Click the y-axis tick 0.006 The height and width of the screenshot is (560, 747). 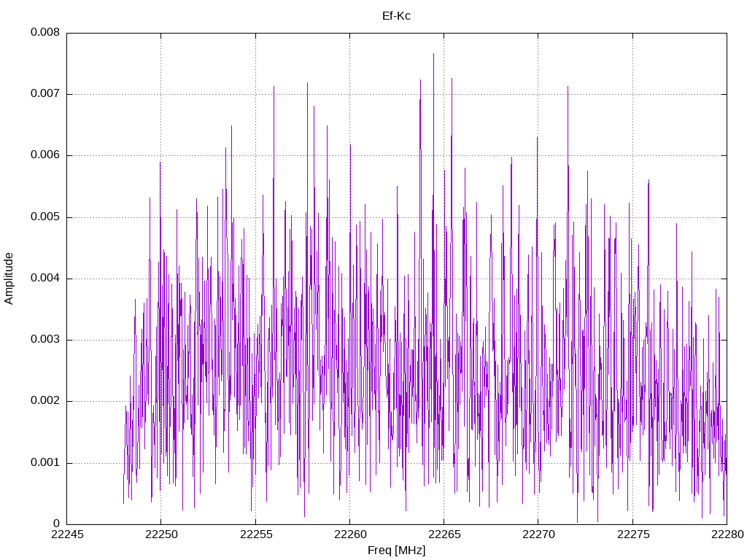pos(45,155)
